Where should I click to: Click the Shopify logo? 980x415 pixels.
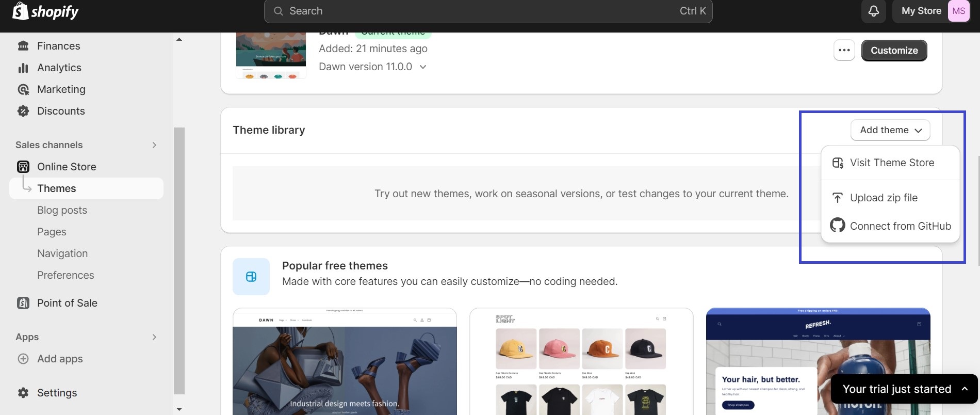point(45,11)
